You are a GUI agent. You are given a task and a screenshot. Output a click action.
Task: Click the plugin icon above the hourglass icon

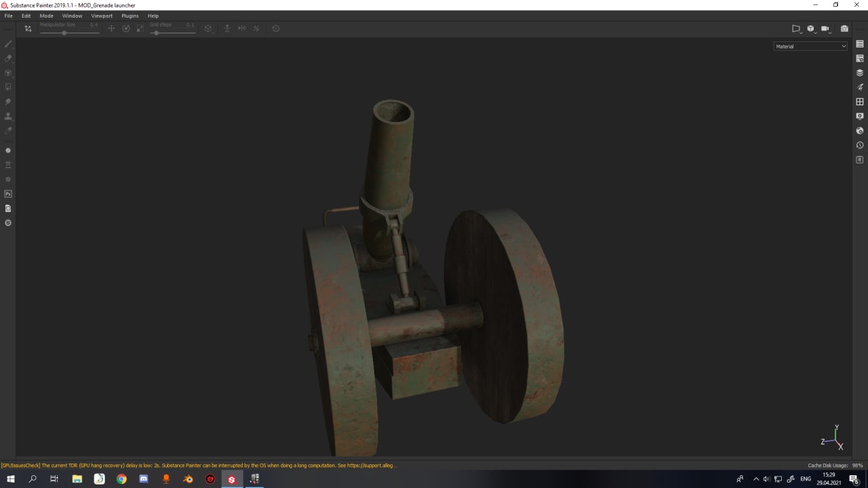point(8,150)
